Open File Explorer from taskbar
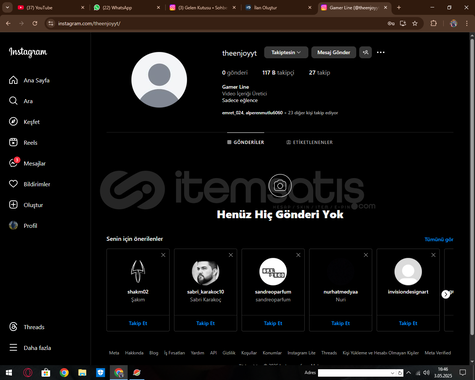This screenshot has height=380, width=475. tap(82, 372)
